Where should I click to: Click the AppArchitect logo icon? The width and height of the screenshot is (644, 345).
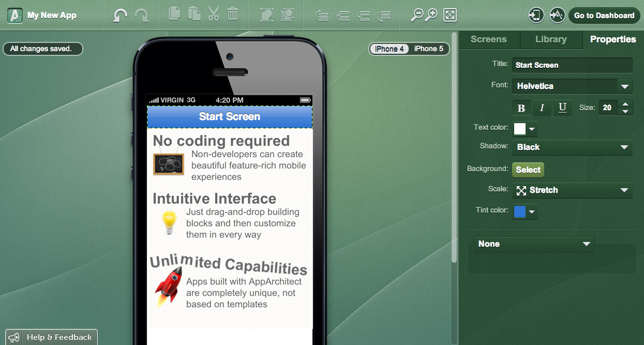click(x=14, y=16)
